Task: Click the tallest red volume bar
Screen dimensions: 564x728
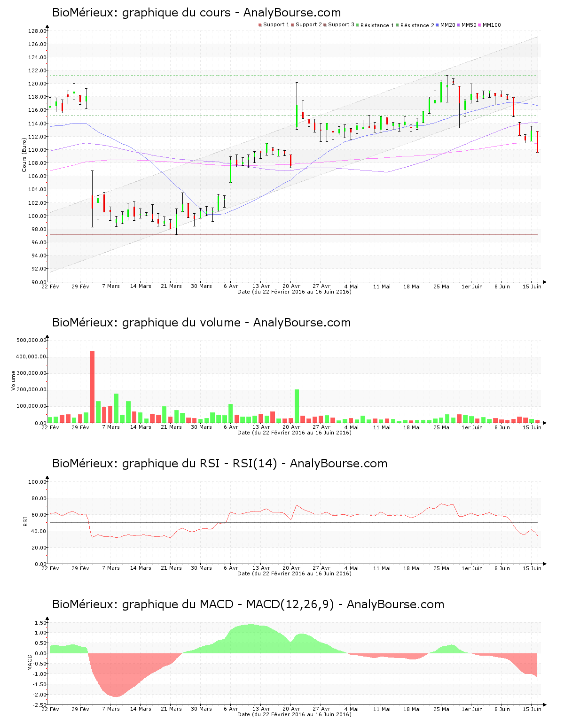Action: 92,387
